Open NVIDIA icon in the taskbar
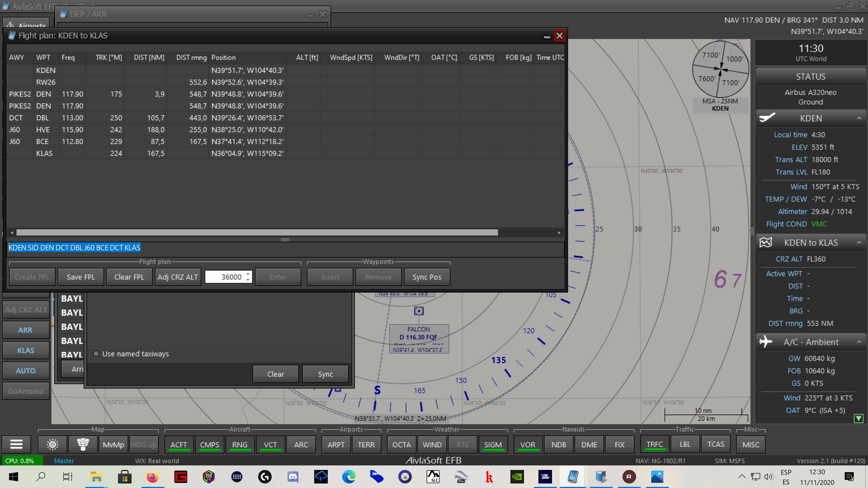Viewport: 868px width, 488px height. (x=517, y=476)
